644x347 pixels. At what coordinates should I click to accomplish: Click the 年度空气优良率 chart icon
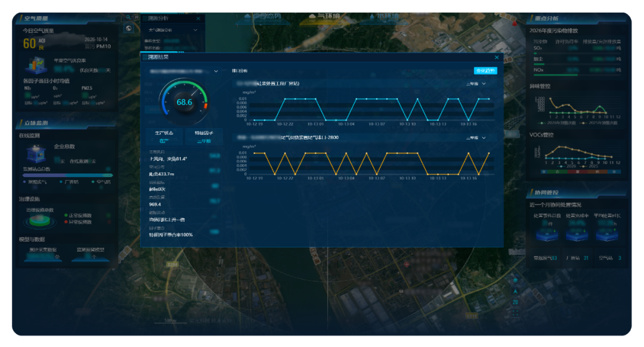tap(36, 65)
